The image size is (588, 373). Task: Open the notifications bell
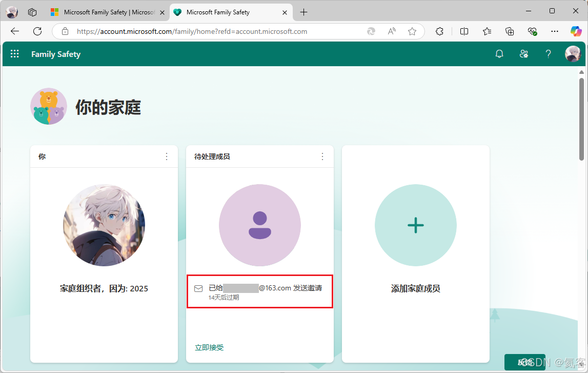click(499, 54)
